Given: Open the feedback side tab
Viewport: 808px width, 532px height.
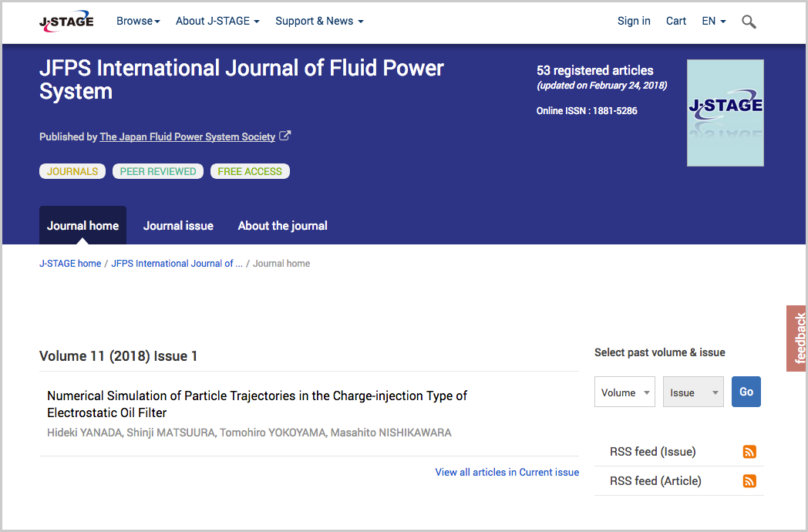Looking at the screenshot, I should tap(796, 338).
